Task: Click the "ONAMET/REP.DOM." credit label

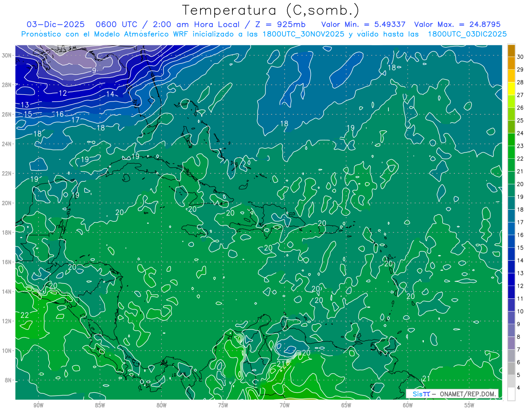Action: [x=467, y=394]
